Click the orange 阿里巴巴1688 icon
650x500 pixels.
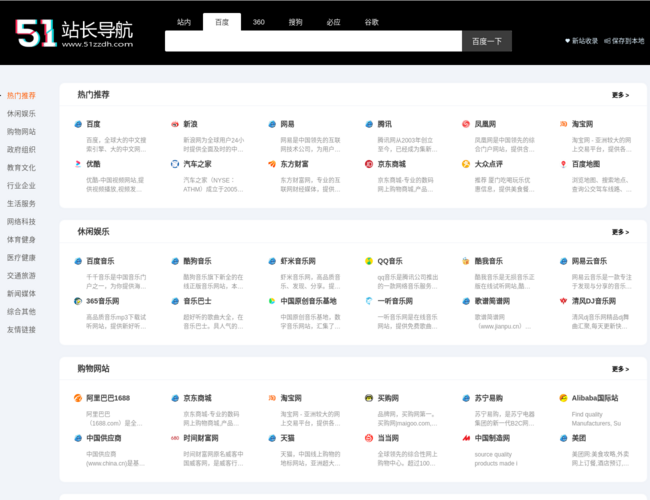tap(78, 398)
